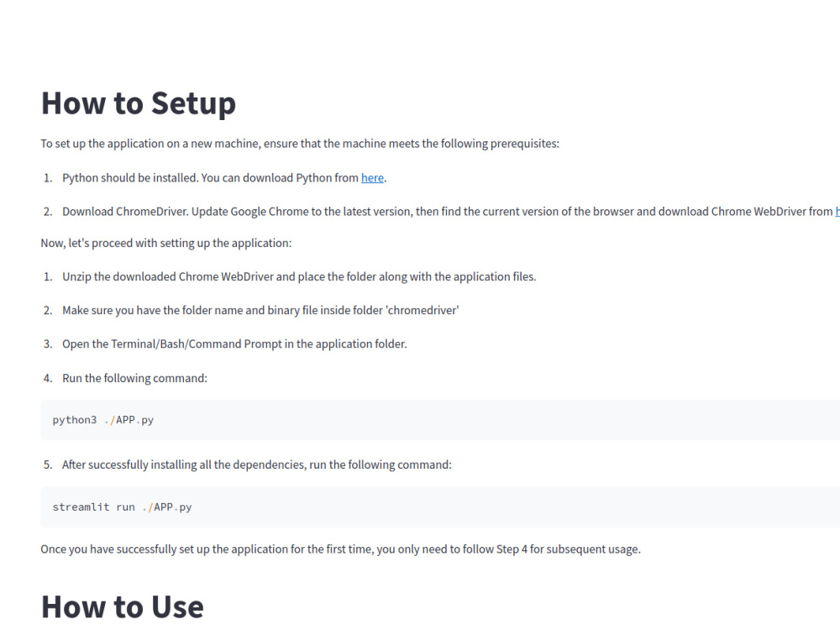
Task: Click the 'streamlit run ./APP.py' code block
Action: (440, 507)
